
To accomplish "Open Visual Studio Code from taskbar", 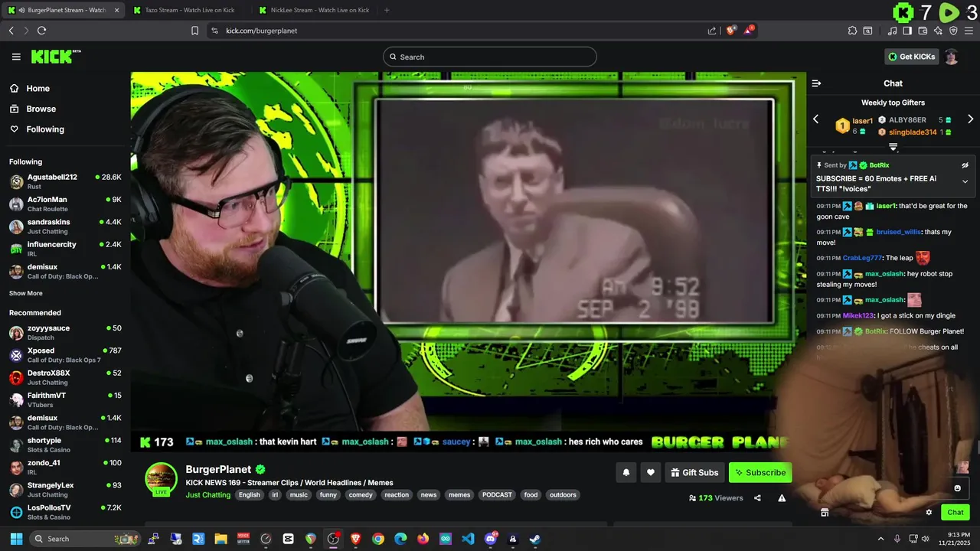I will [x=468, y=539].
